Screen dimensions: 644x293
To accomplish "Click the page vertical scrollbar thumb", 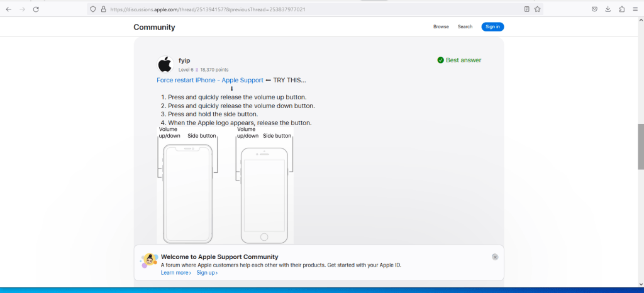I will click(x=640, y=146).
